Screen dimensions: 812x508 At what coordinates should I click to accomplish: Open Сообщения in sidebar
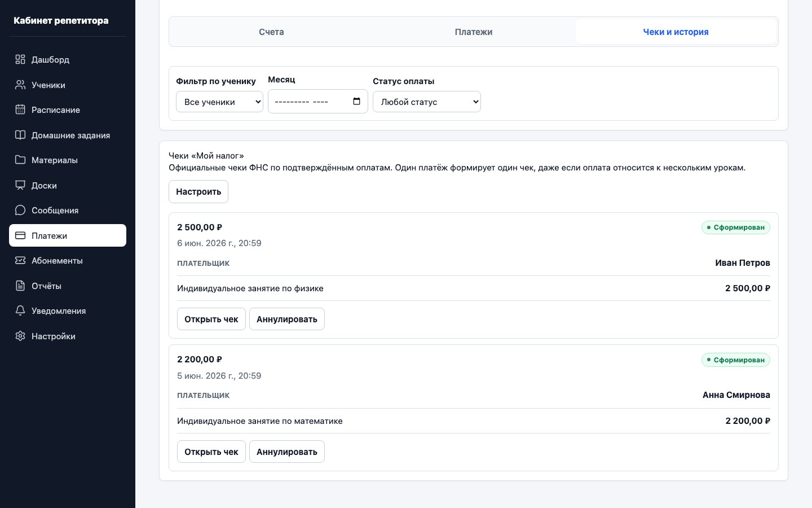(68, 210)
